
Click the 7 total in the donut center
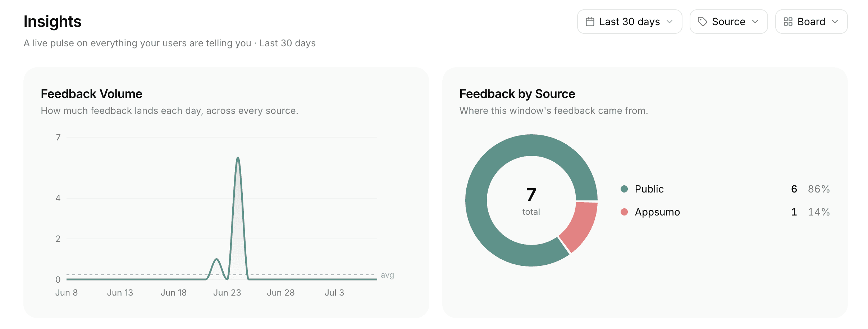tap(531, 195)
